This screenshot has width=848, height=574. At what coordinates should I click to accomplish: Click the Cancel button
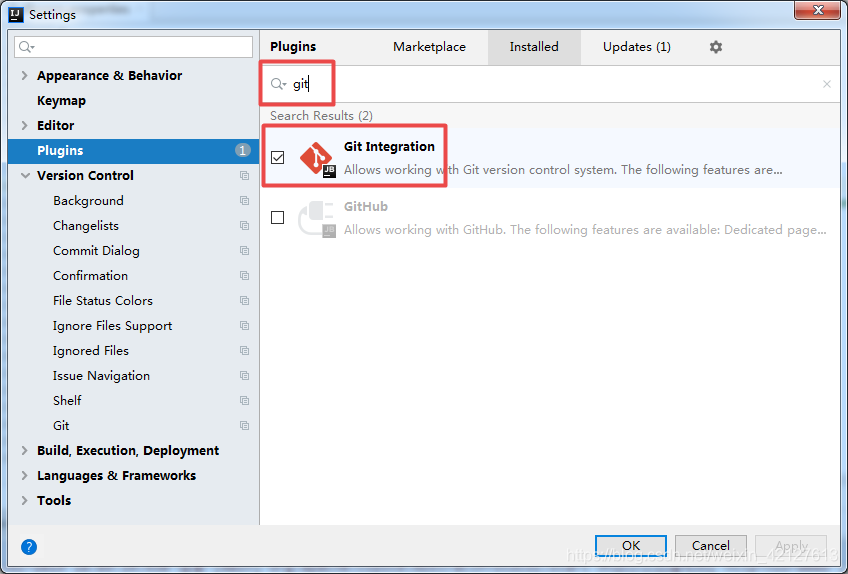pyautogui.click(x=711, y=546)
